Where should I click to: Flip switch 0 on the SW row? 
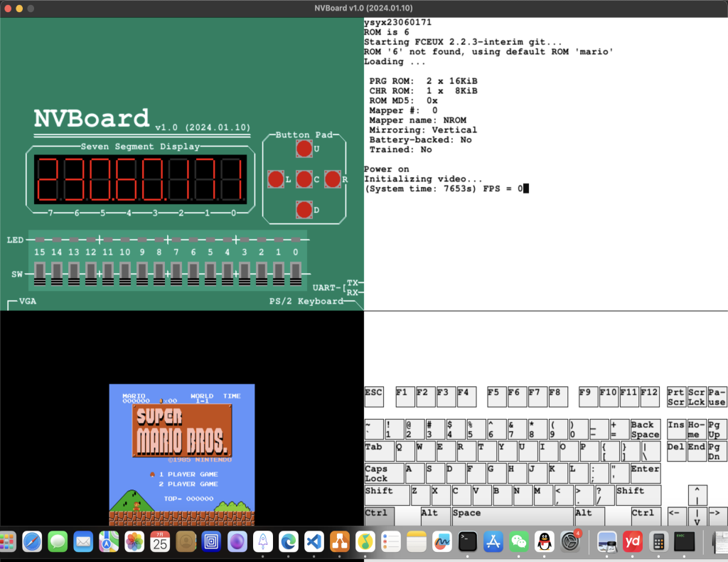[x=296, y=274]
